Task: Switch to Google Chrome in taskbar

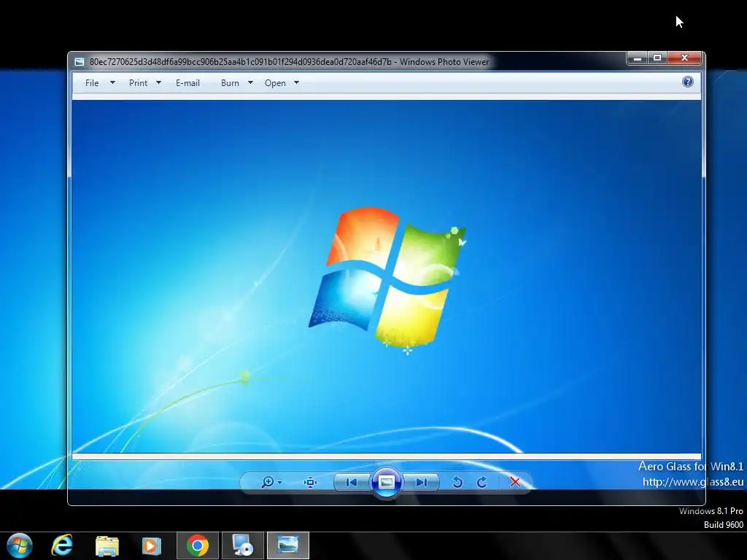Action: 198,545
